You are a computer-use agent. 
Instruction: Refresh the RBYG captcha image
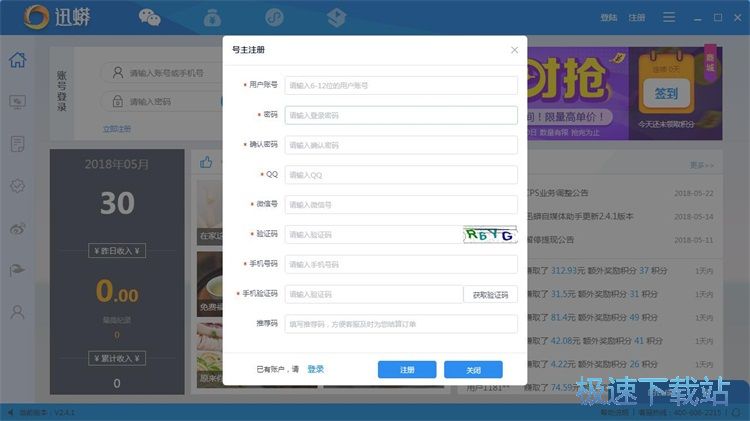[490, 234]
